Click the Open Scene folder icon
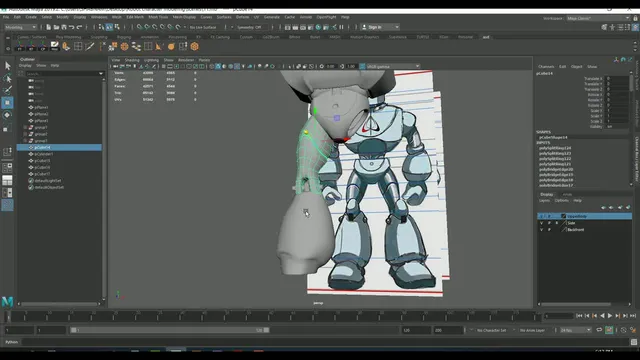The image size is (640, 360). [56, 27]
